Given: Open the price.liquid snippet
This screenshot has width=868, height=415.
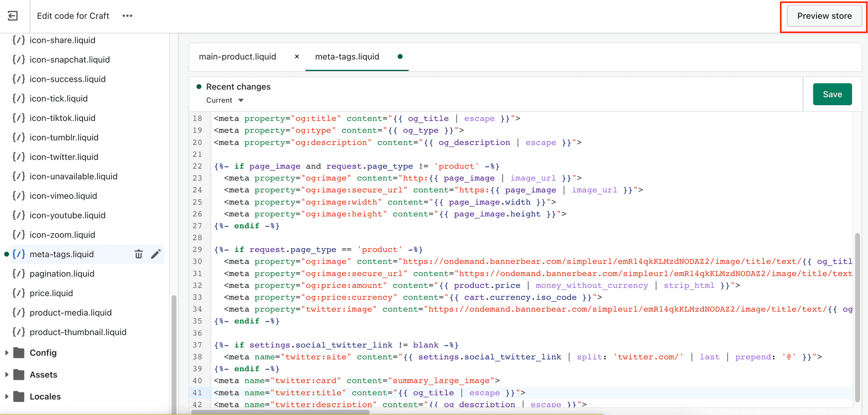Looking at the screenshot, I should 50,293.
